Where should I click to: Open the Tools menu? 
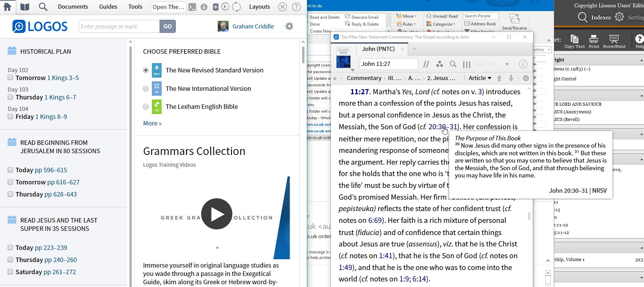point(135,7)
